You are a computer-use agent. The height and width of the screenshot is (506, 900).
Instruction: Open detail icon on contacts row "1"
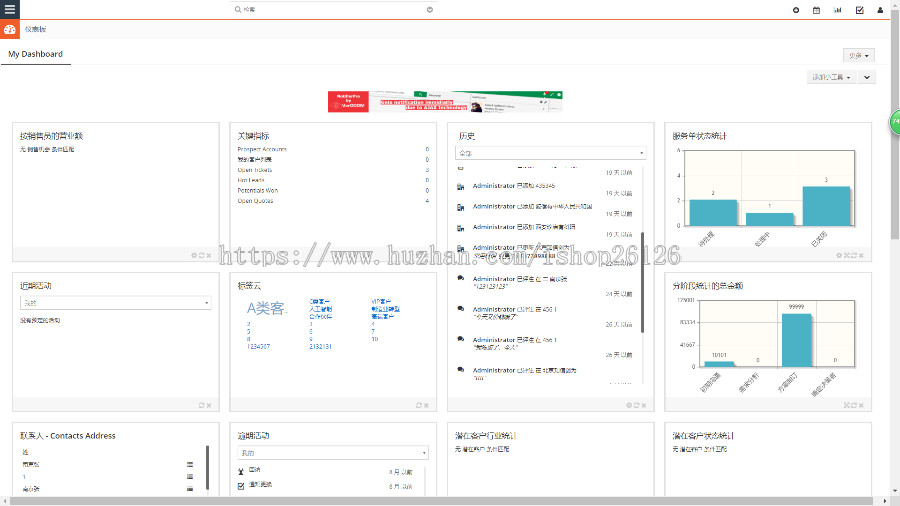coord(190,477)
